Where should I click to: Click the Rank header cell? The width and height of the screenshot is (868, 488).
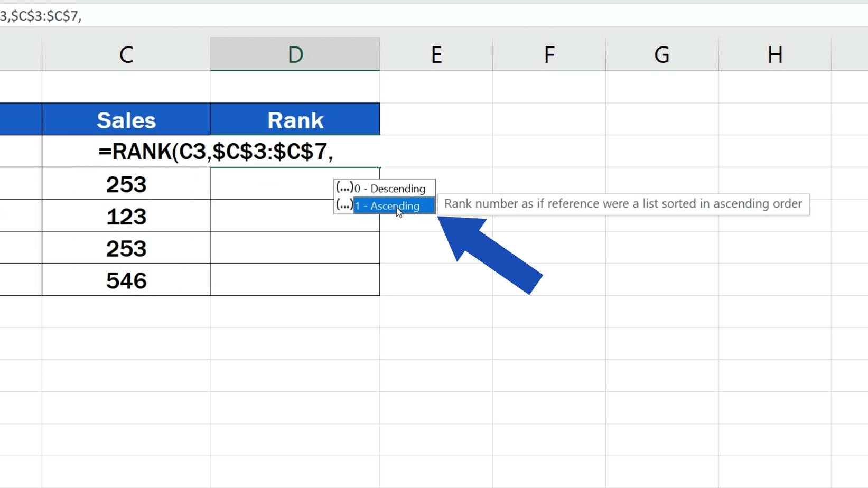pos(295,119)
